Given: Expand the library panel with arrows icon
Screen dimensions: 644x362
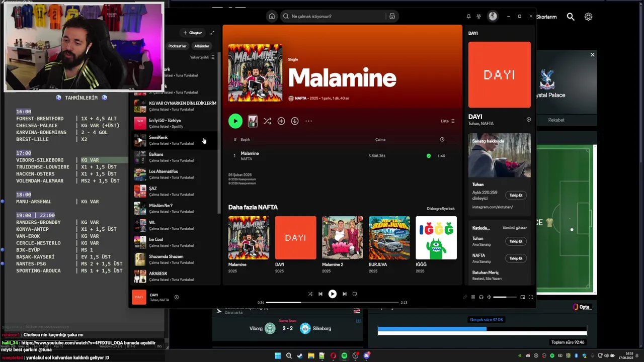Looking at the screenshot, I should click(x=212, y=33).
